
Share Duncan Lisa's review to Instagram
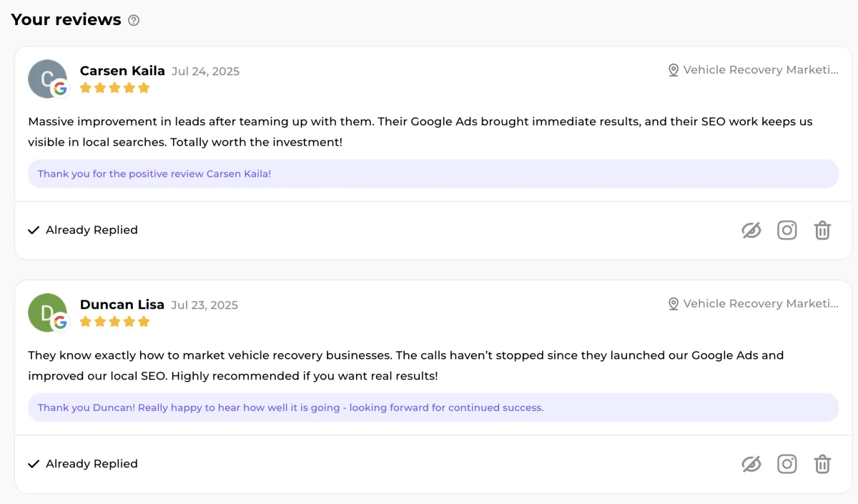pos(787,464)
